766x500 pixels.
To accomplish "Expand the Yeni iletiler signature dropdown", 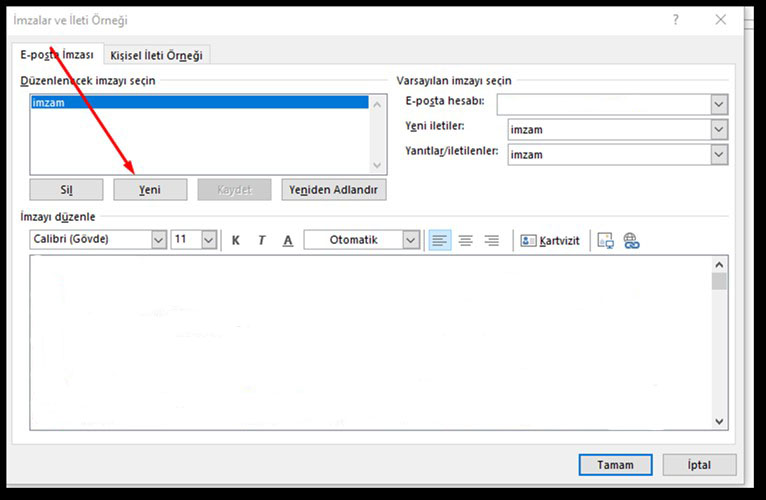I will [x=719, y=130].
